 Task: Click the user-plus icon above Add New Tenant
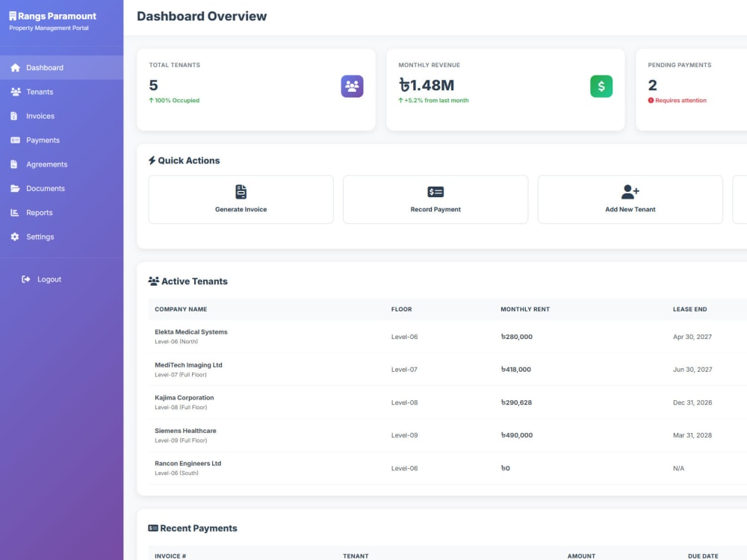tap(630, 192)
